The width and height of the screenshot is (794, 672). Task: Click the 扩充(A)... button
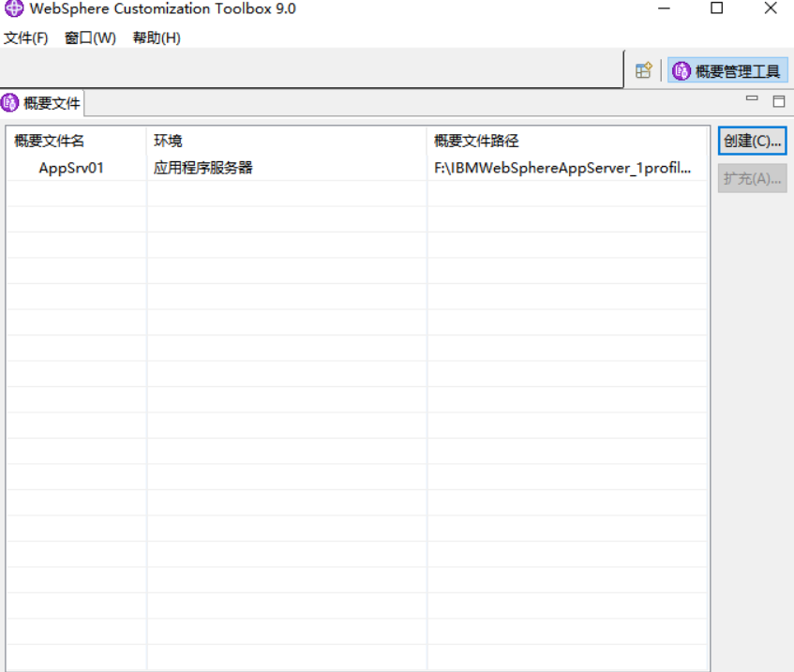click(752, 178)
